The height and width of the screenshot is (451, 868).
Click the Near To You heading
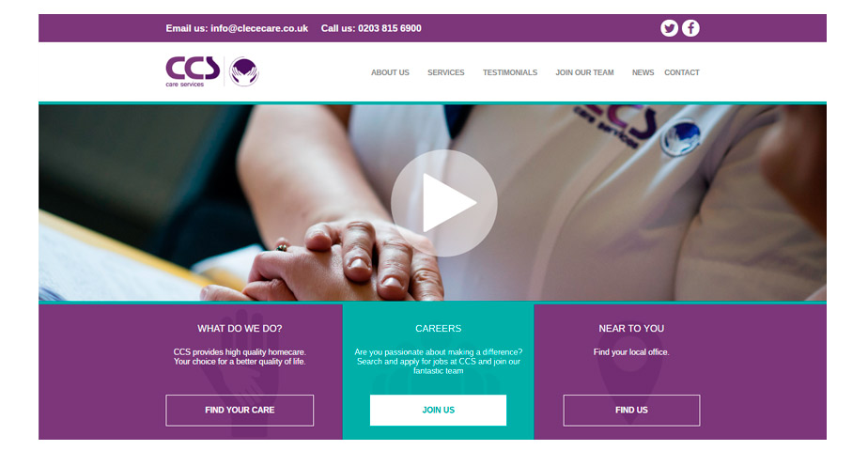pos(631,329)
